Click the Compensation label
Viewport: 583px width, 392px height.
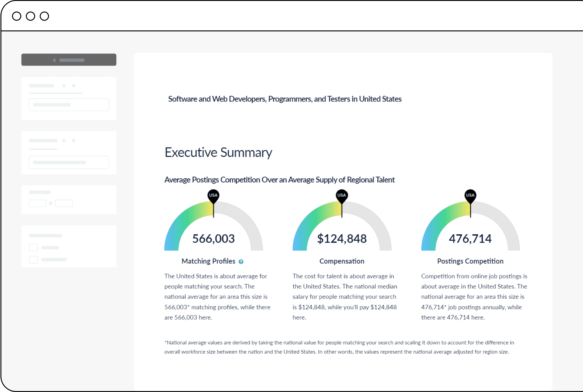[x=342, y=261]
